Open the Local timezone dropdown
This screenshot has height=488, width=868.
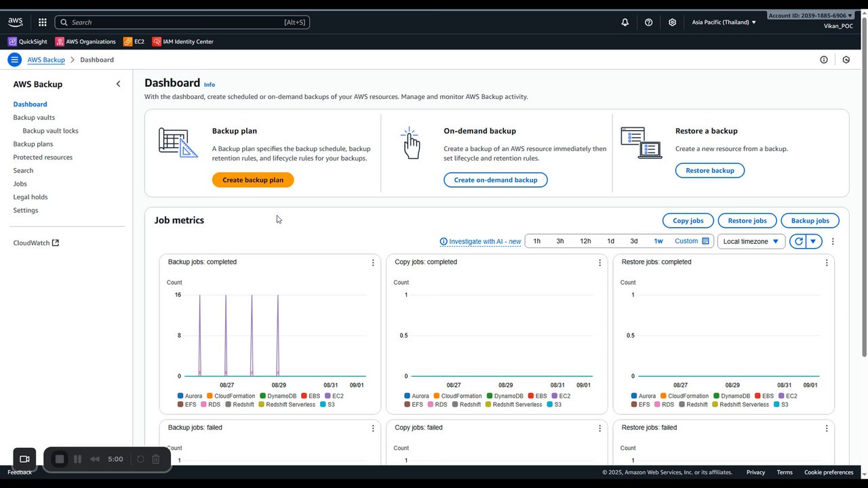[x=751, y=241]
